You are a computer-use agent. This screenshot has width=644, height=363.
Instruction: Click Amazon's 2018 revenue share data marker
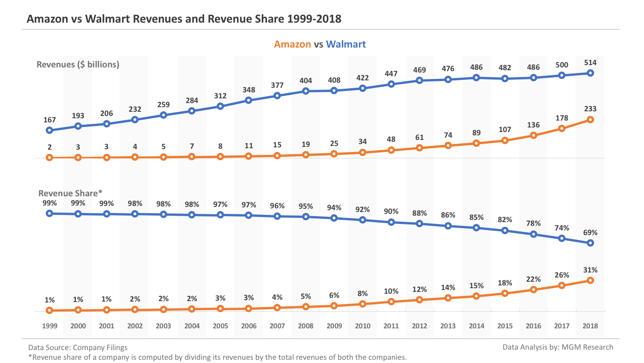pos(590,280)
